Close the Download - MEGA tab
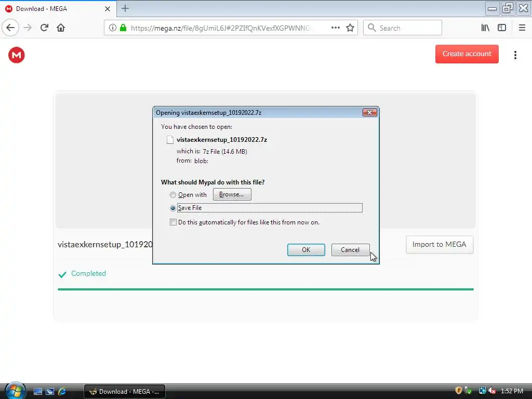The width and height of the screenshot is (532, 399). [x=107, y=9]
